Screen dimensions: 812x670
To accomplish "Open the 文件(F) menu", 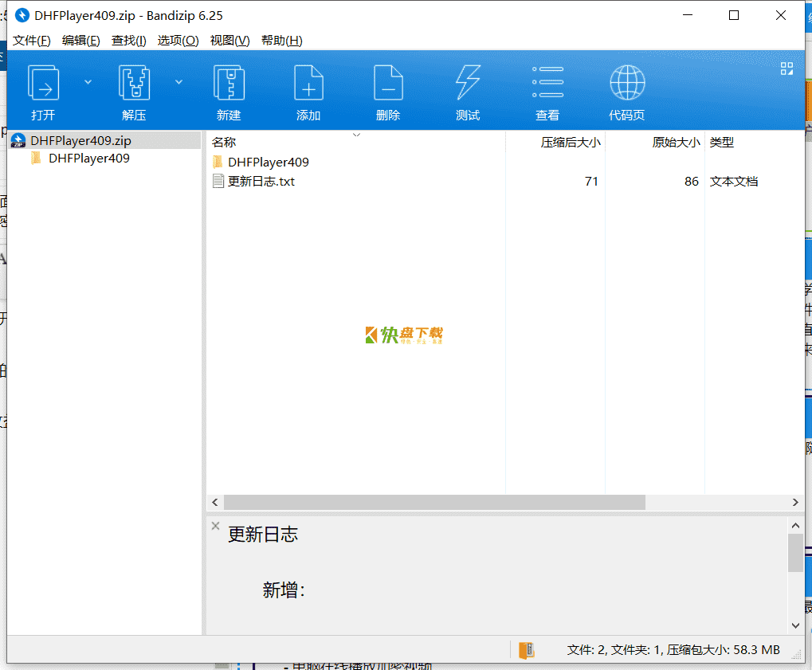I will click(32, 41).
